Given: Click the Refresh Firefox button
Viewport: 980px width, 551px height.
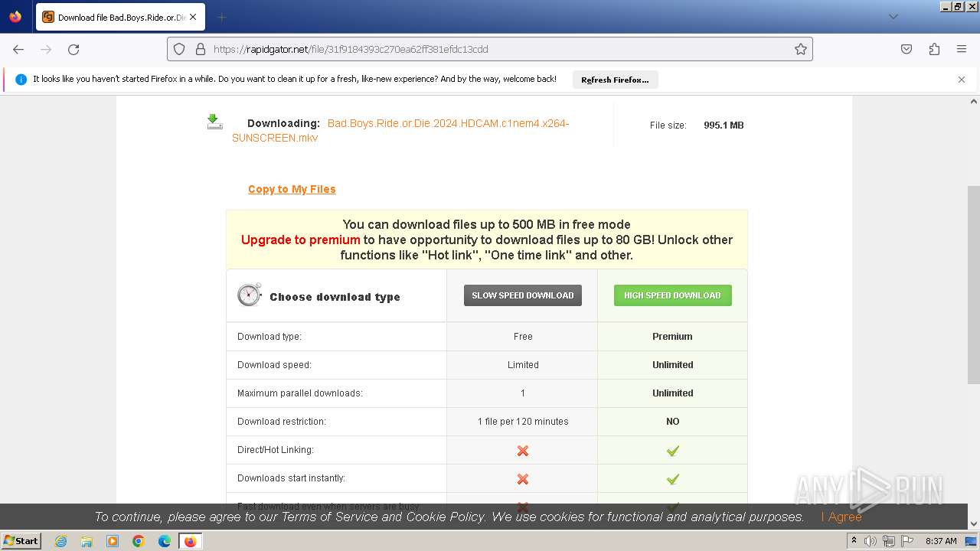Looking at the screenshot, I should 615,80.
